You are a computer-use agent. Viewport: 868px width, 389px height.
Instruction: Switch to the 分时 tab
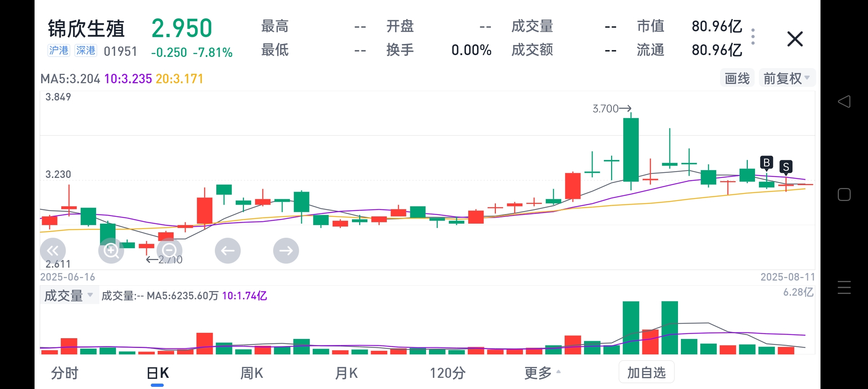coord(65,373)
